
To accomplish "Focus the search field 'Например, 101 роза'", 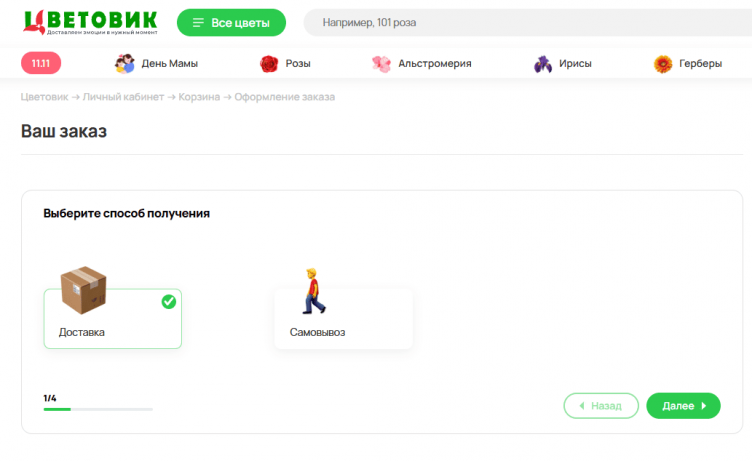I will (x=528, y=23).
